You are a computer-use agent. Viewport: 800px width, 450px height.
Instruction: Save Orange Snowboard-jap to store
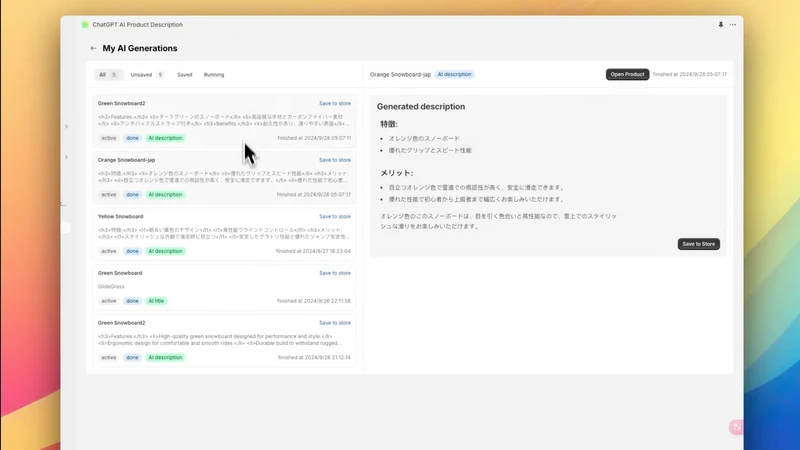(x=335, y=160)
